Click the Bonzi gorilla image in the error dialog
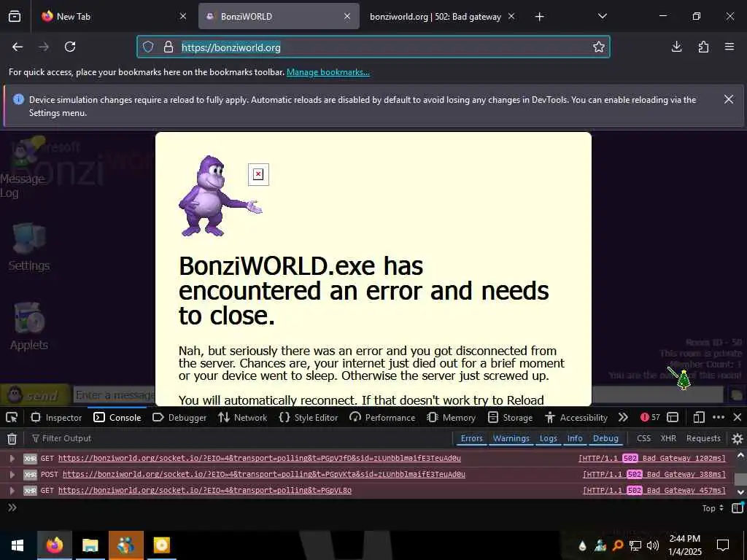This screenshot has width=747, height=560. pyautogui.click(x=220, y=195)
